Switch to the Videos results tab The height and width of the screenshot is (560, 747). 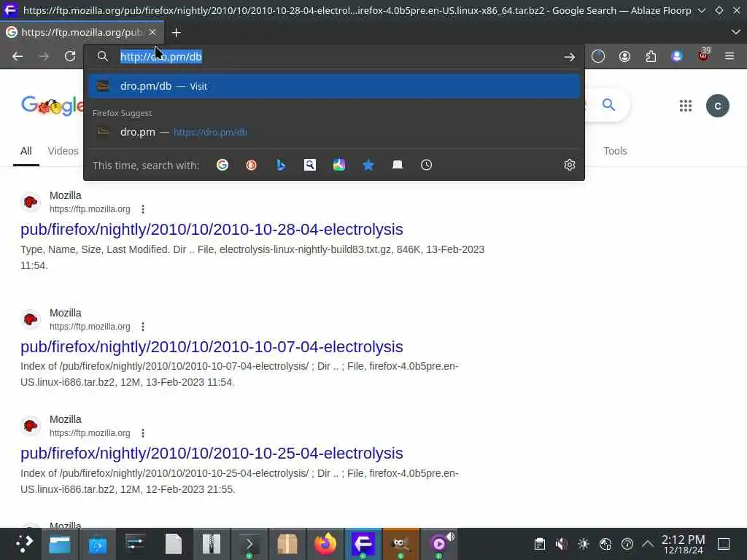coord(63,151)
